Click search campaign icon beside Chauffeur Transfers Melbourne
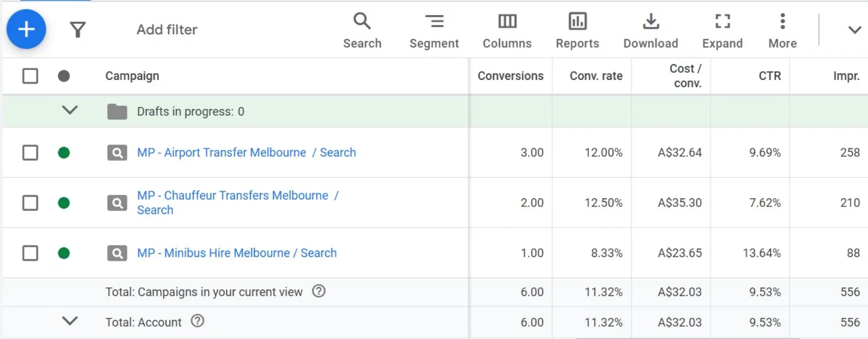This screenshot has height=339, width=868. pyautogui.click(x=117, y=203)
